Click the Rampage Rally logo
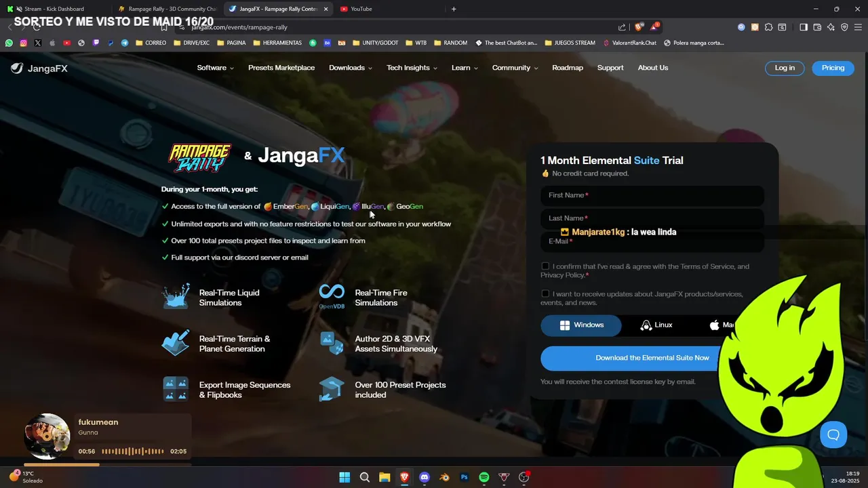This screenshot has width=868, height=488. click(199, 158)
